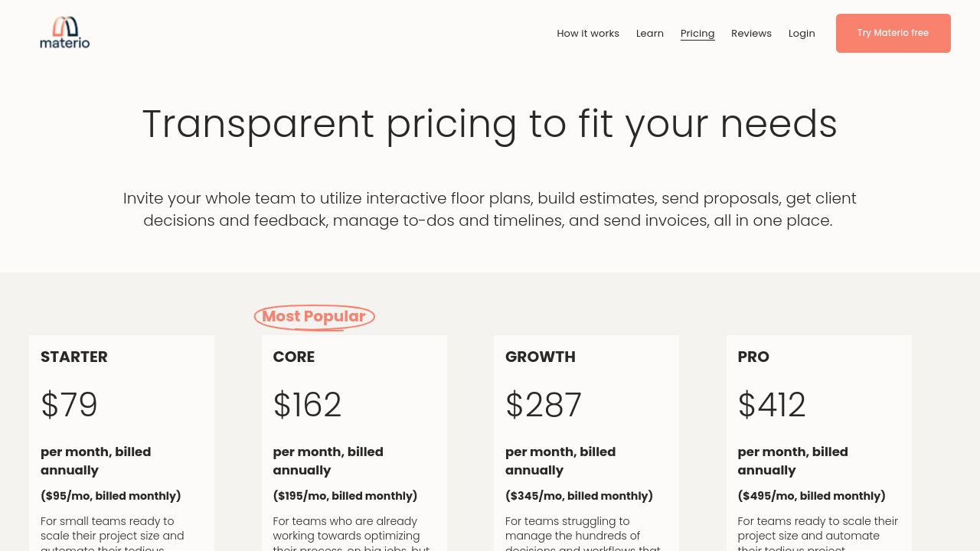Open the How it works page
The height and width of the screenshot is (551, 980).
point(588,34)
